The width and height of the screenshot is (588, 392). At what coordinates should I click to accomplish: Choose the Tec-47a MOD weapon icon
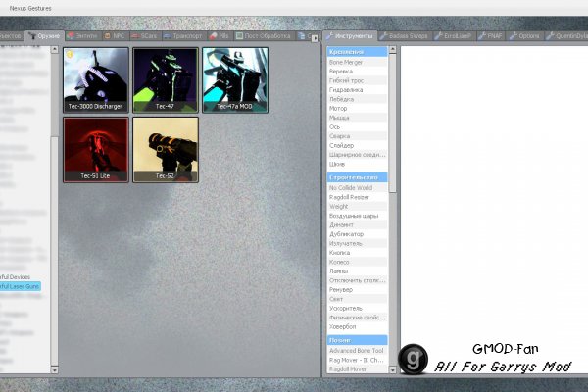click(235, 80)
